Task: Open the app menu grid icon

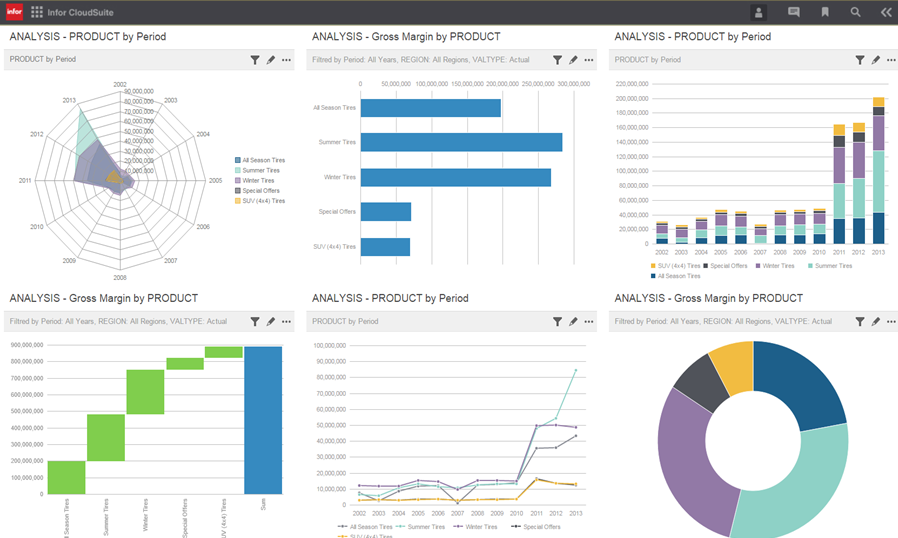Action: point(37,12)
